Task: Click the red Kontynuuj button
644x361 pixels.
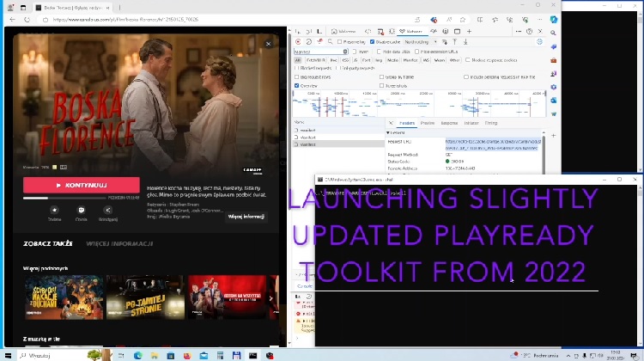Action: coord(82,186)
